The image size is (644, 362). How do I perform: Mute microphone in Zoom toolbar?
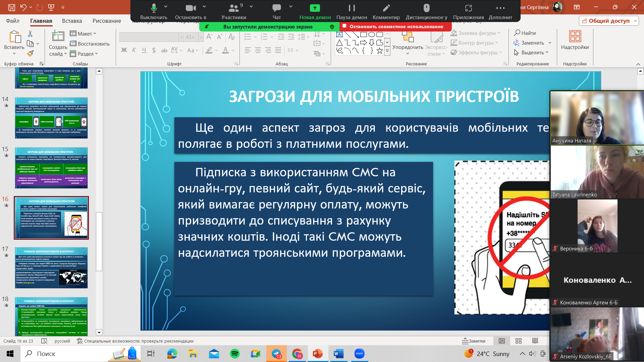(x=154, y=11)
